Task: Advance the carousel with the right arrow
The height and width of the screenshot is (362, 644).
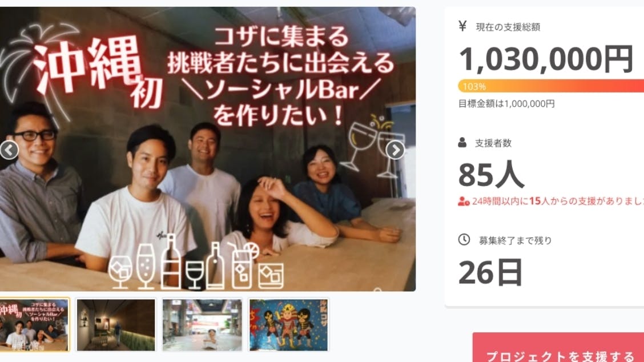Action: tap(395, 150)
